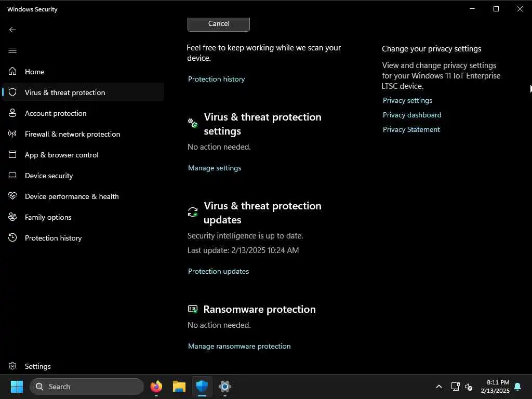Click the network status tray icon
The image size is (532, 399).
coord(455,387)
